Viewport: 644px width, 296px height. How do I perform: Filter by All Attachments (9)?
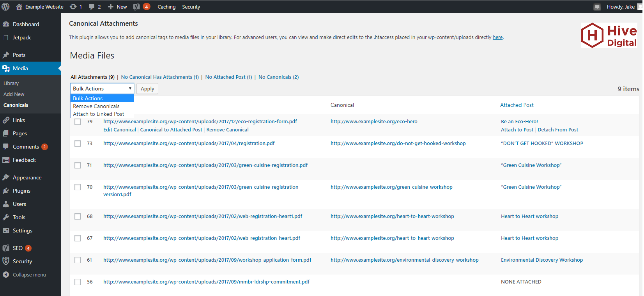coord(92,77)
